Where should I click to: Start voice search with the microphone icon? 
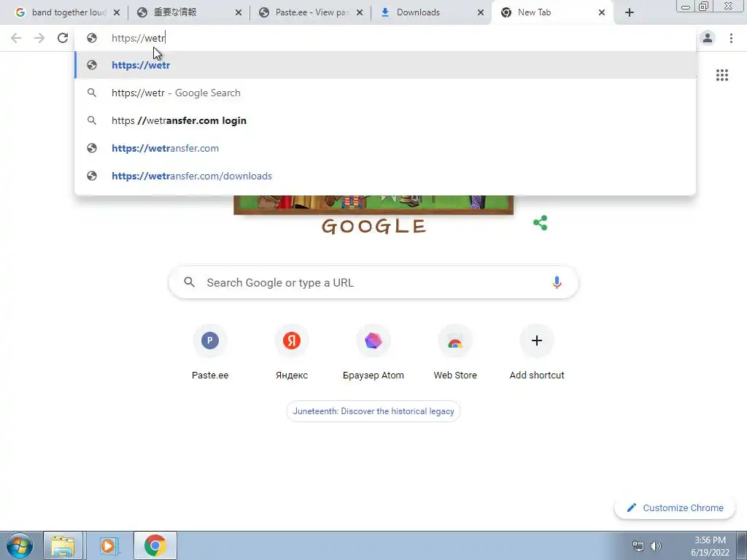pos(556,282)
